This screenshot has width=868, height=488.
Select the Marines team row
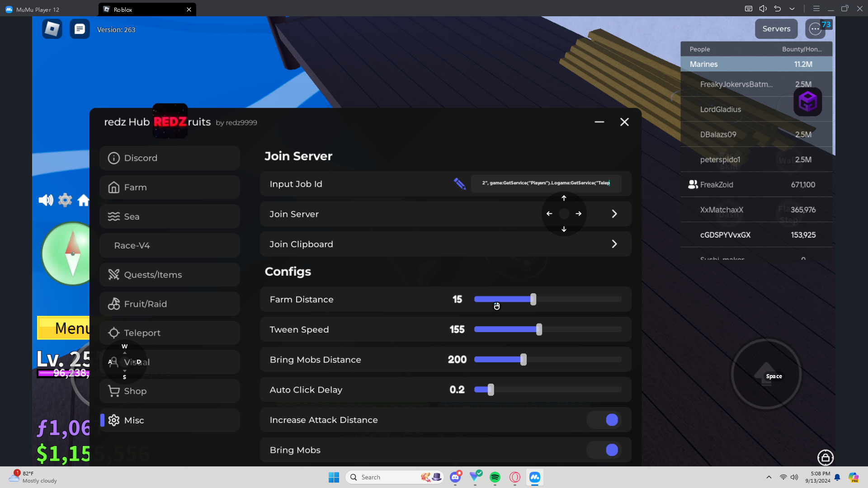coord(756,64)
